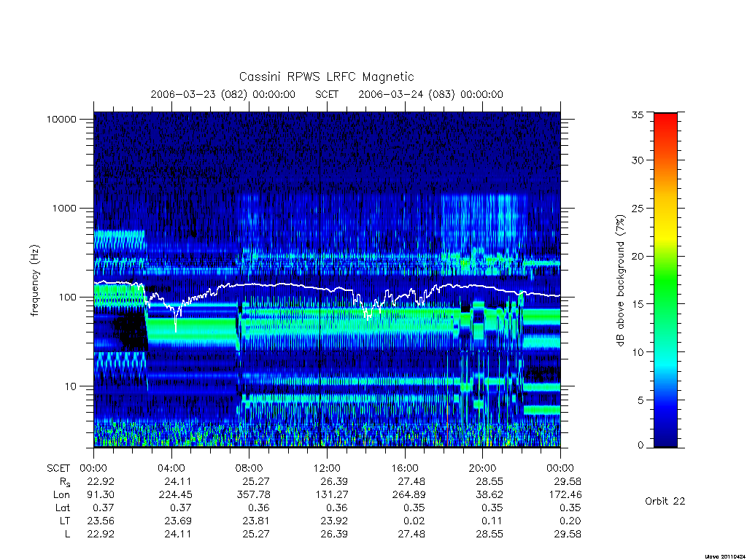Select end timestamp '2006-03-24 (083) 00:00:00'
747x560 pixels.
coord(430,94)
